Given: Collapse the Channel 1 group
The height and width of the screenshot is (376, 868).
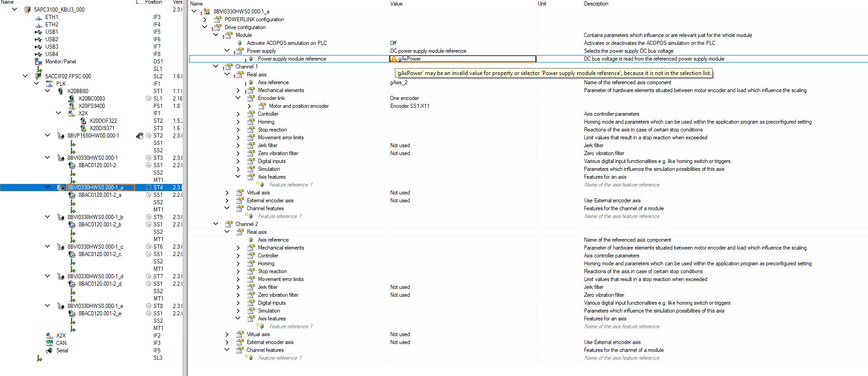Looking at the screenshot, I should click(216, 66).
